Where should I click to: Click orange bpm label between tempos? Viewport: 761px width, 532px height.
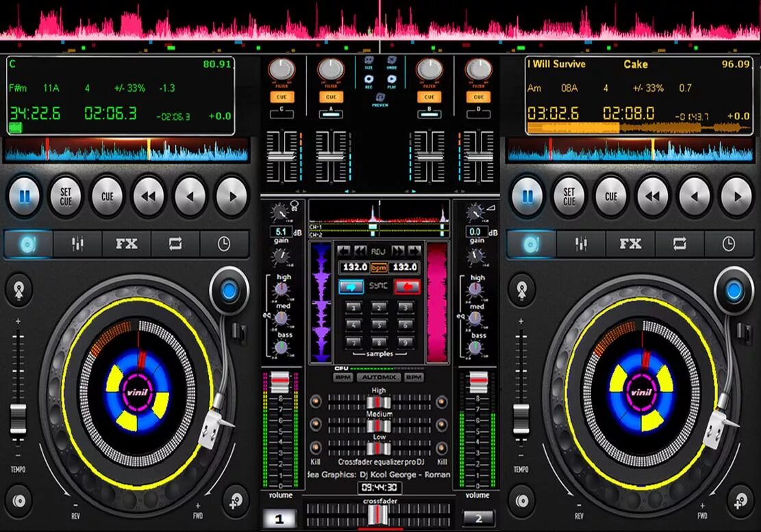pyautogui.click(x=379, y=268)
